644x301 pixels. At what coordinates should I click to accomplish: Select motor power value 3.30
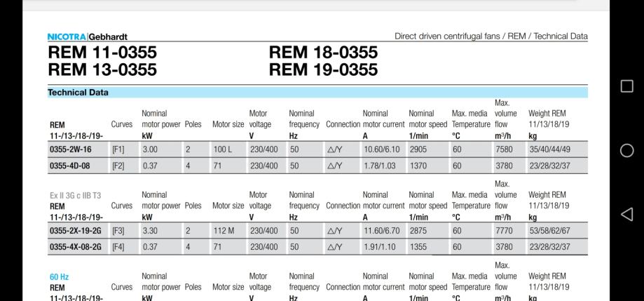point(150,231)
